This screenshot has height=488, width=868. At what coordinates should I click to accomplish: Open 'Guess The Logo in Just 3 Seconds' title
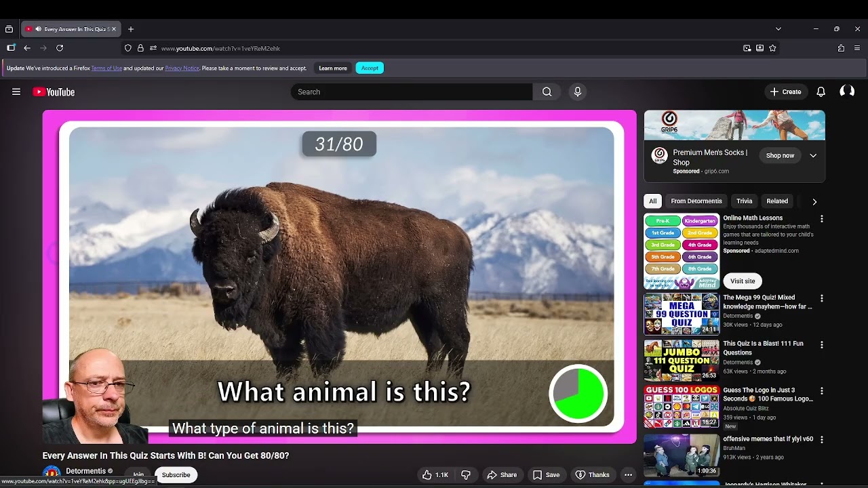(x=768, y=394)
